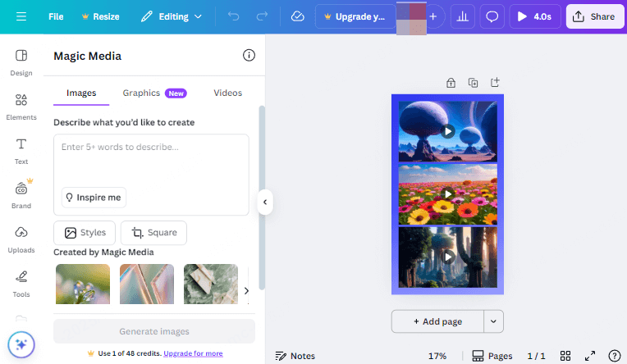627x364 pixels.
Task: Add collaborator with plus icon
Action: [x=433, y=16]
